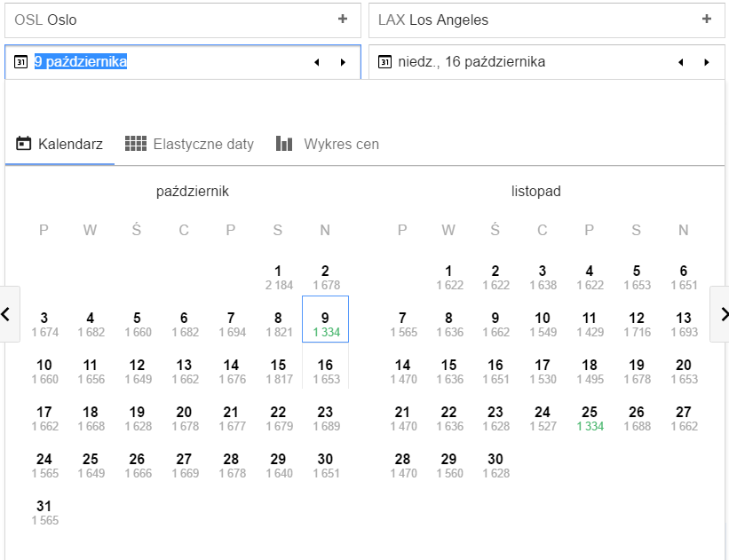Screen dimensions: 729x560
Task: Select October 18 priced 1 668
Action: click(91, 418)
